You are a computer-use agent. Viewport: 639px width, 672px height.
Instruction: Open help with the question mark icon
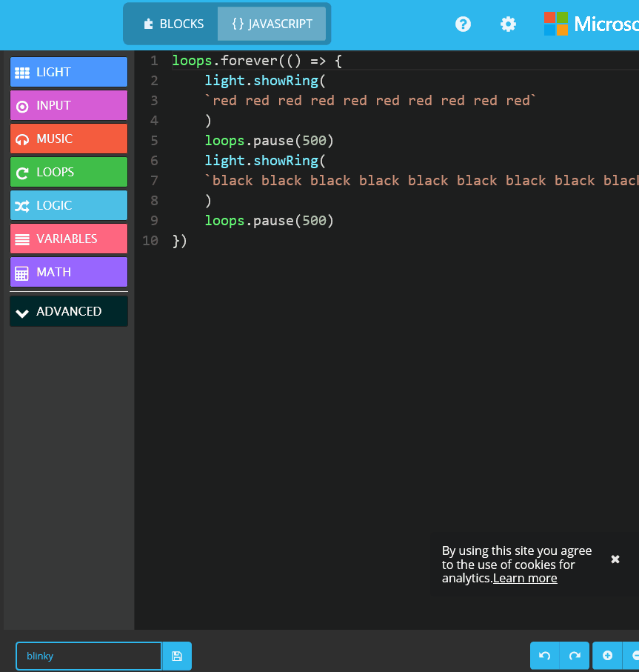point(463,24)
